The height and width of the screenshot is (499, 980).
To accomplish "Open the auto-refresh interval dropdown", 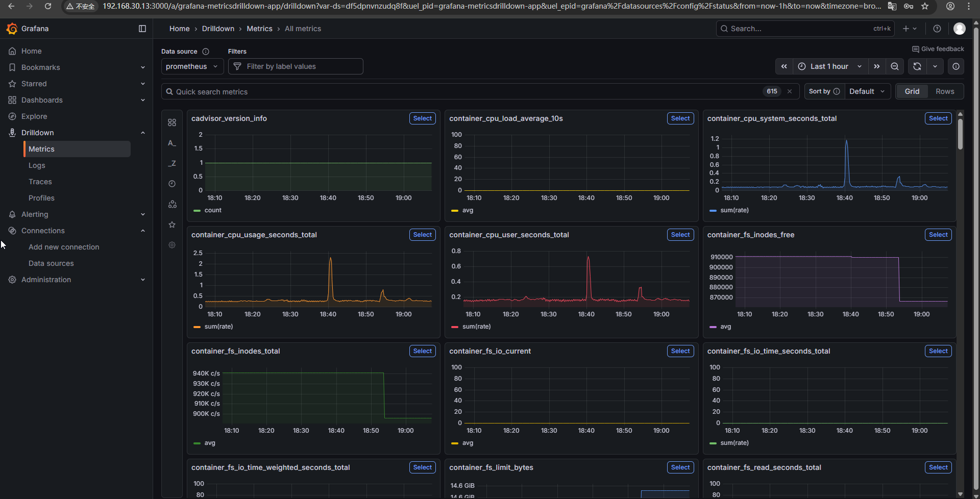I will point(935,66).
